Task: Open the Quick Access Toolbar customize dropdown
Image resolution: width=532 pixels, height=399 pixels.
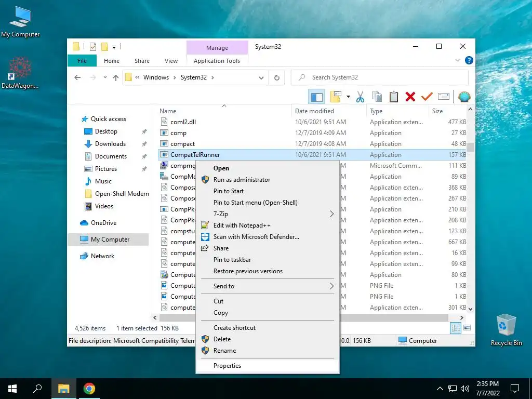Action: [114, 47]
